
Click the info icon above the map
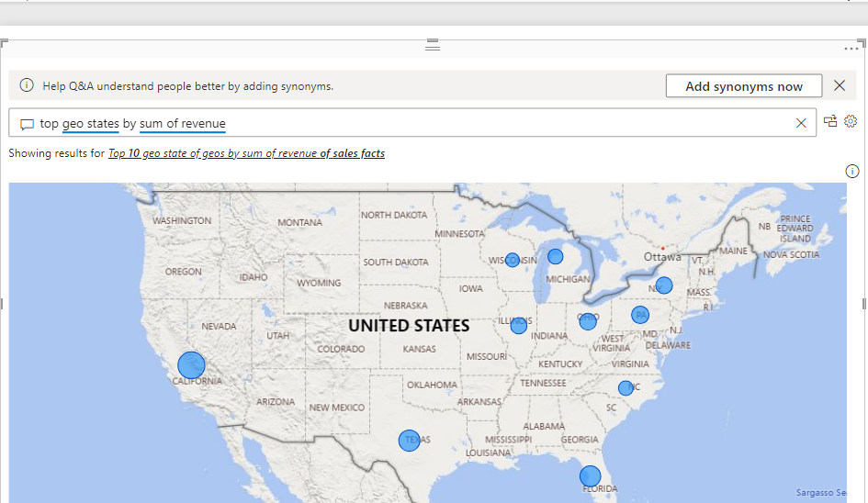[852, 171]
